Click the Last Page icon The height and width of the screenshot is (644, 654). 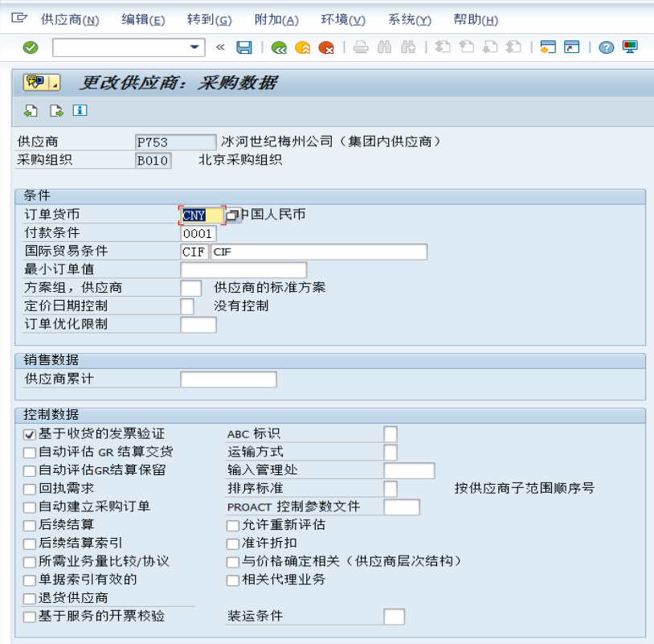513,47
